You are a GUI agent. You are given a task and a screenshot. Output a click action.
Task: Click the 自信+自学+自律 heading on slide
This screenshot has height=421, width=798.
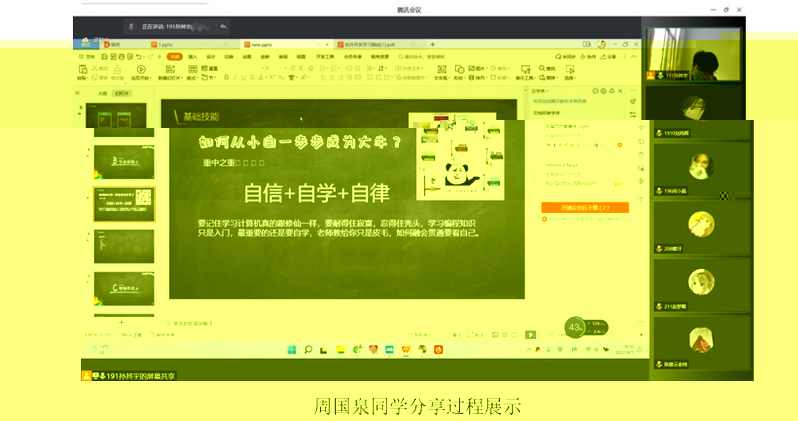coord(317,191)
